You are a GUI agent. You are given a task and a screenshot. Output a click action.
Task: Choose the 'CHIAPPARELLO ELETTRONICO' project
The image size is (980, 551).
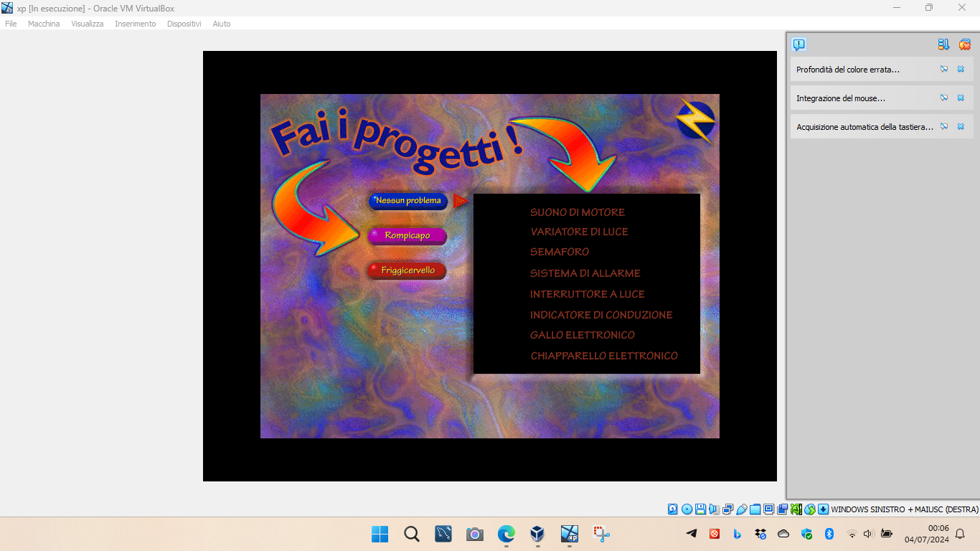click(604, 356)
